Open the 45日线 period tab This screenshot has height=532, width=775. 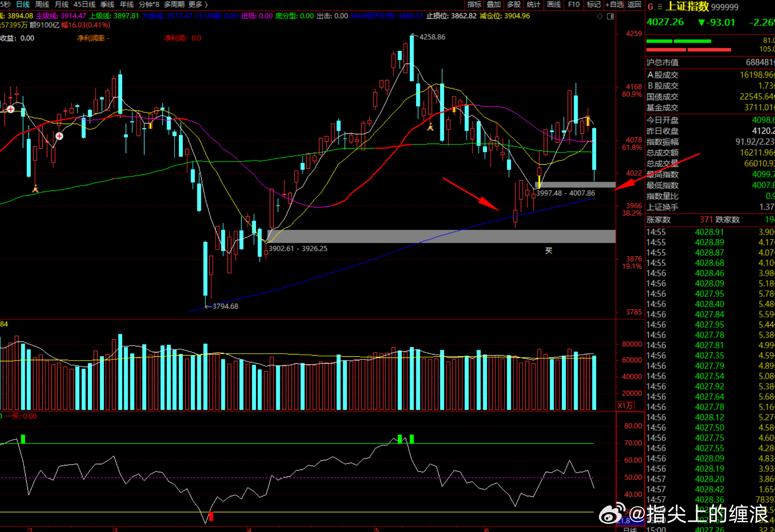(x=84, y=4)
